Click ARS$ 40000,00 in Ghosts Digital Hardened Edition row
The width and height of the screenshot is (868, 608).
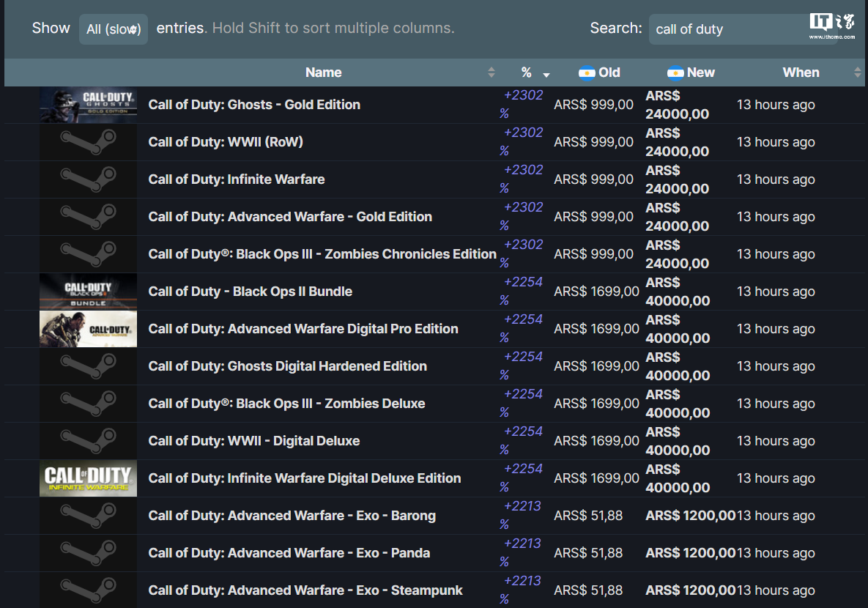(x=678, y=366)
